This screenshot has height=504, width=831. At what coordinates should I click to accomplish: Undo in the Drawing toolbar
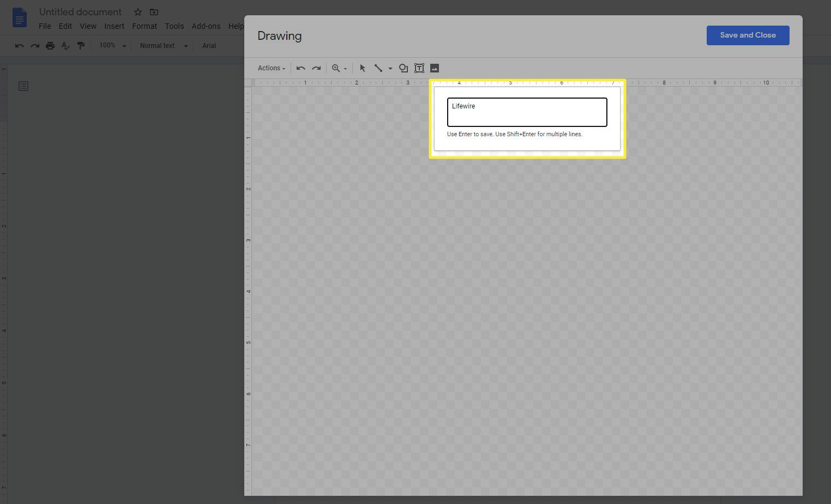pos(300,68)
